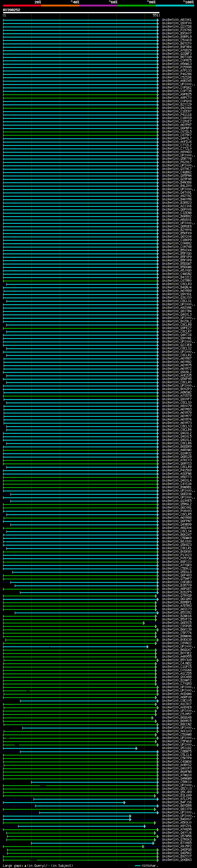Click the orange ~40% identity legend segment

(x=60, y=6)
